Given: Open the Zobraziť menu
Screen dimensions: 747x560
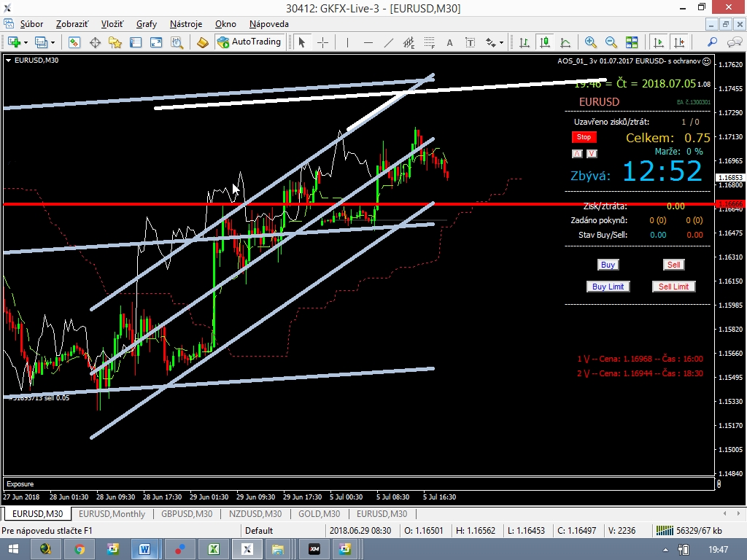Looking at the screenshot, I should tap(72, 24).
